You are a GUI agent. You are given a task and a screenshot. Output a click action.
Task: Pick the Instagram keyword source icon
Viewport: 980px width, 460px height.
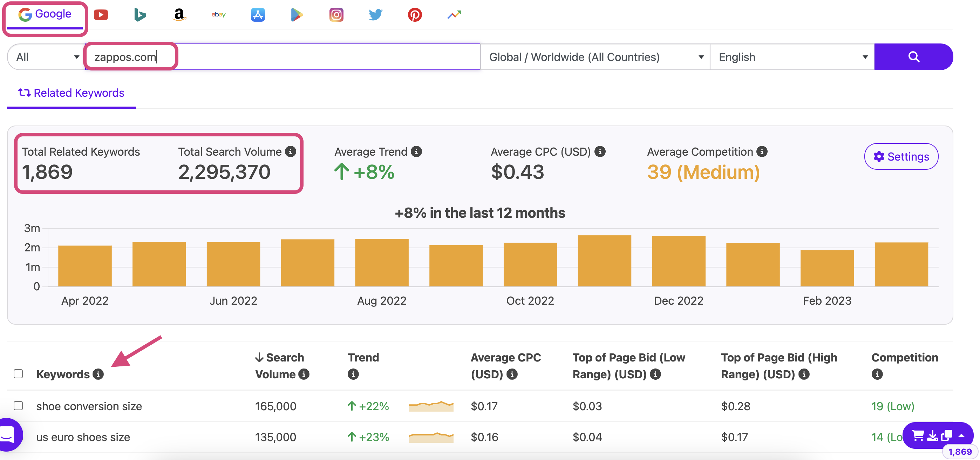pos(336,15)
